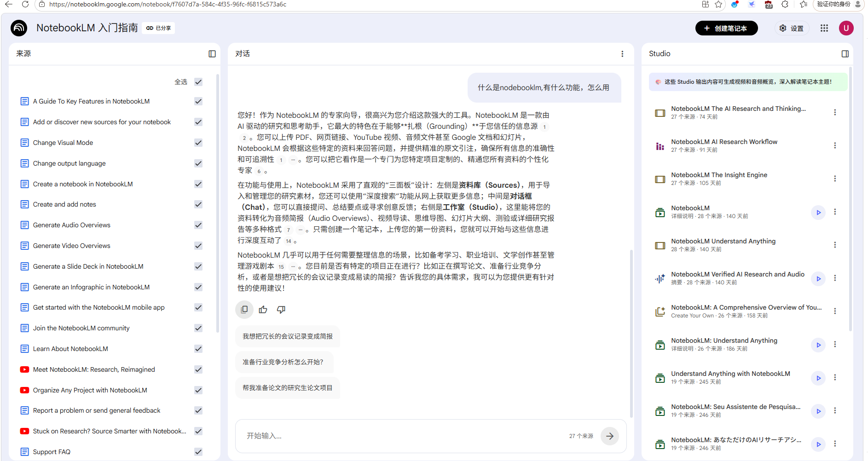The image size is (868, 461).
Task: Toggle the select-all sources checkbox
Action: coord(198,82)
